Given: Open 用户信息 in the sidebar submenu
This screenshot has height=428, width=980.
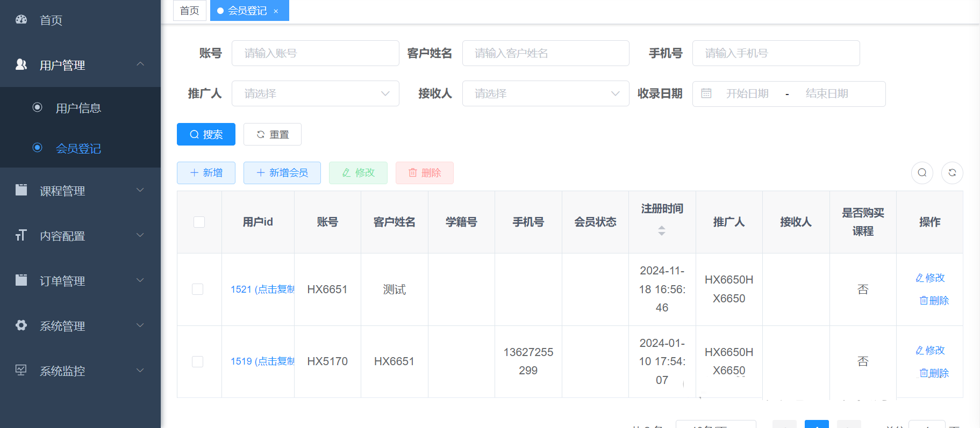Looking at the screenshot, I should pos(78,108).
